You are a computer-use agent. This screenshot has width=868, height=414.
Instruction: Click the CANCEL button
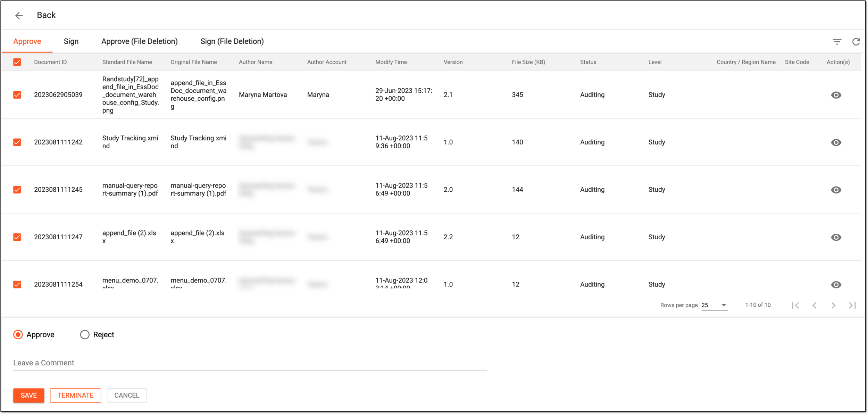(x=127, y=395)
